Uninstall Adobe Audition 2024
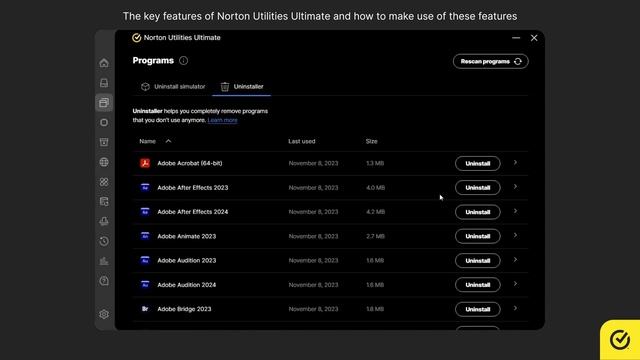The height and width of the screenshot is (360, 640). (x=478, y=285)
